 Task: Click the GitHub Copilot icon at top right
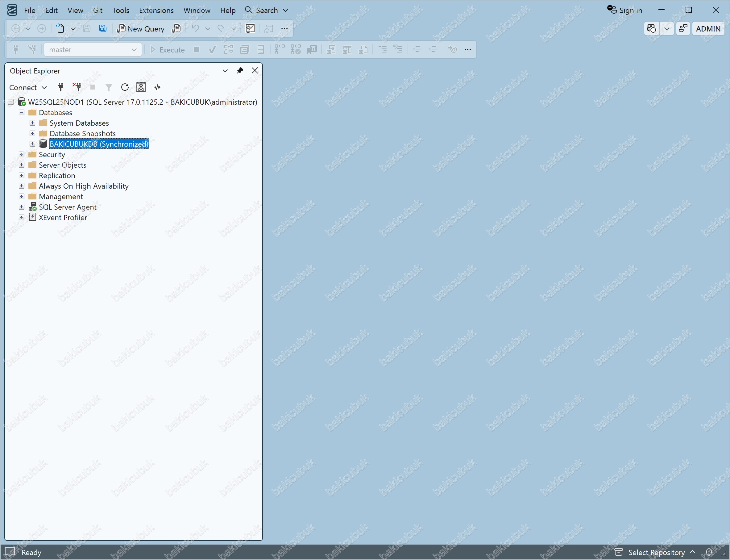[x=651, y=29]
